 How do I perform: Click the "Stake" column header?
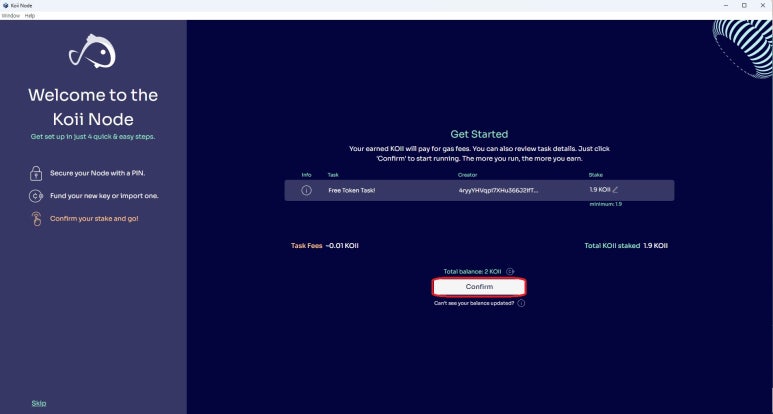[x=596, y=175]
